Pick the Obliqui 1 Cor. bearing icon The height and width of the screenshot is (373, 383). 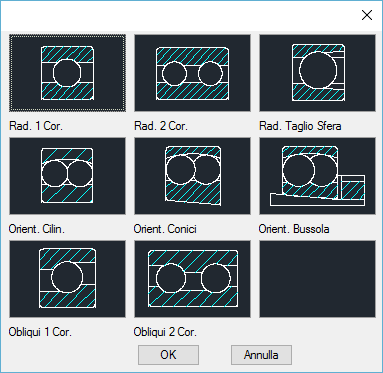pos(67,279)
